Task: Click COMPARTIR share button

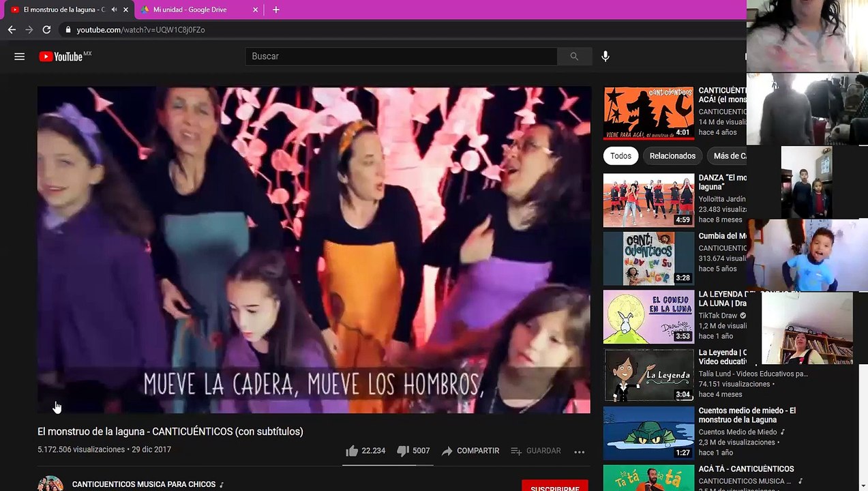Action: tap(470, 451)
